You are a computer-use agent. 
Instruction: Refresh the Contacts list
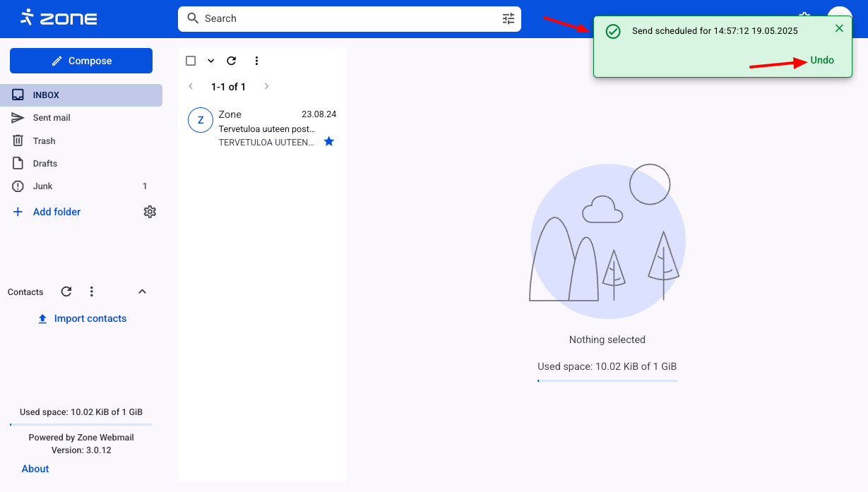point(66,292)
